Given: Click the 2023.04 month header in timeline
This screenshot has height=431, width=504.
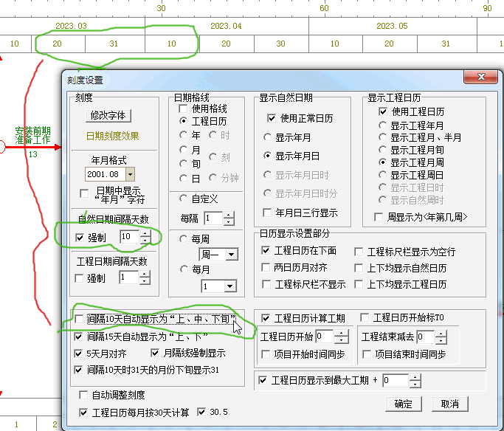Looking at the screenshot, I should (226, 26).
